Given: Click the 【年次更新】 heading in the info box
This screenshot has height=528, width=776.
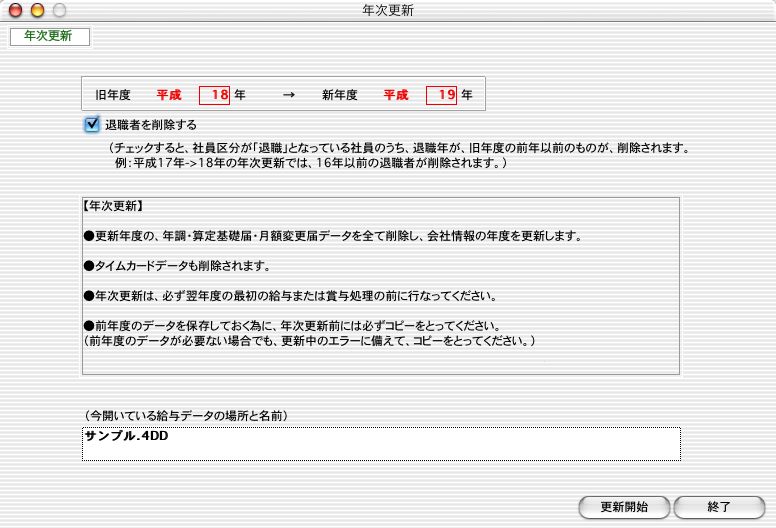Looking at the screenshot, I should coord(113,207).
